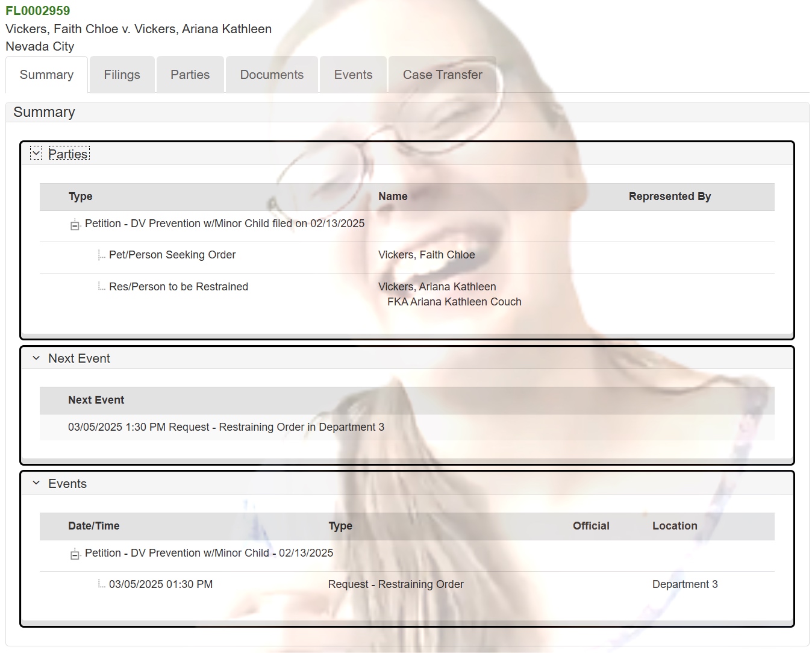Open the Case Transfer tab
The image size is (812, 653).
pos(442,75)
